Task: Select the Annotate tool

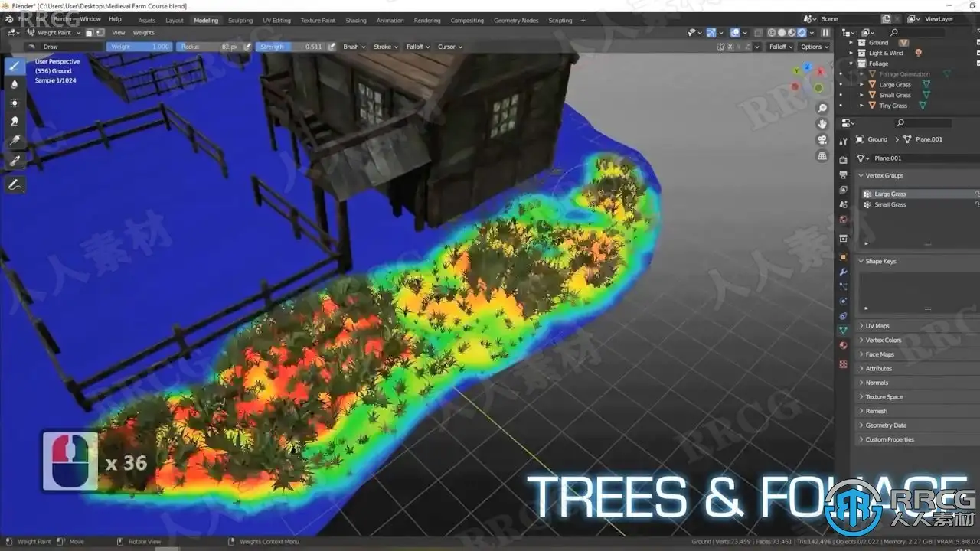Action: pos(15,184)
